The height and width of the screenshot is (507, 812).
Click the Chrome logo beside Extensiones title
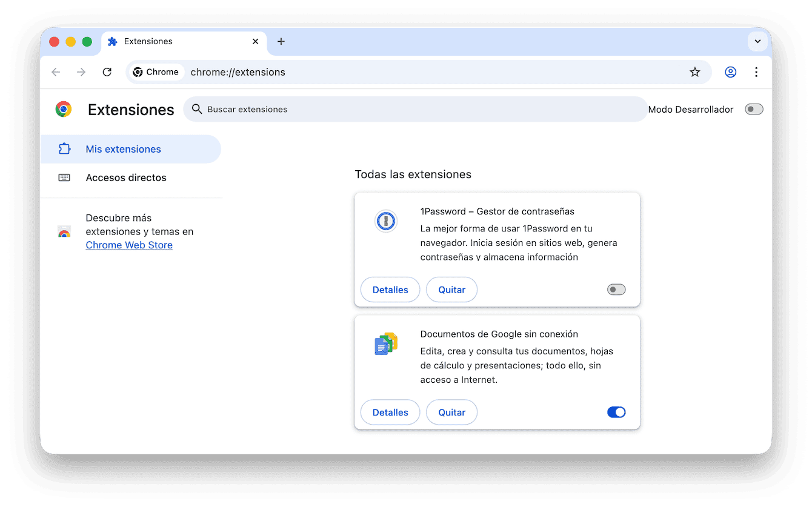64,109
